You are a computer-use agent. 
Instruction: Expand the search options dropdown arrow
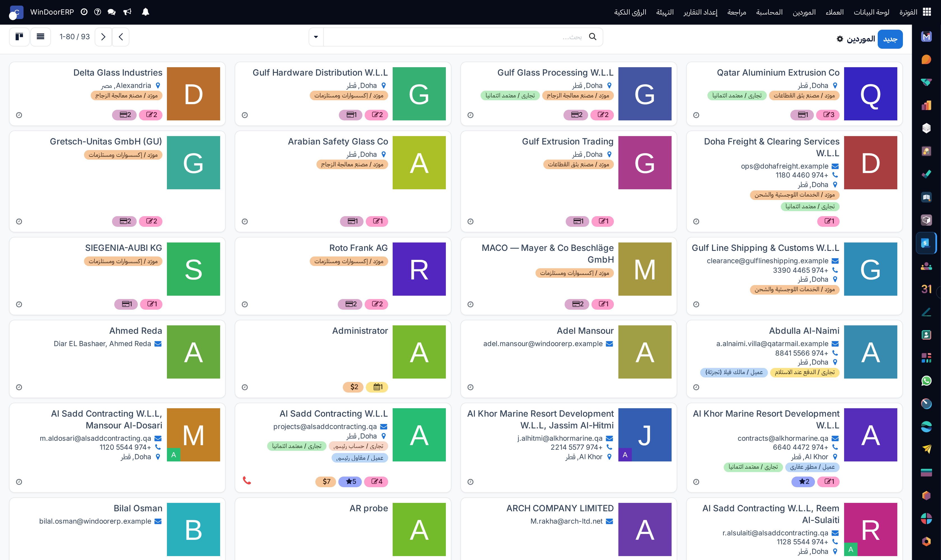pyautogui.click(x=316, y=37)
